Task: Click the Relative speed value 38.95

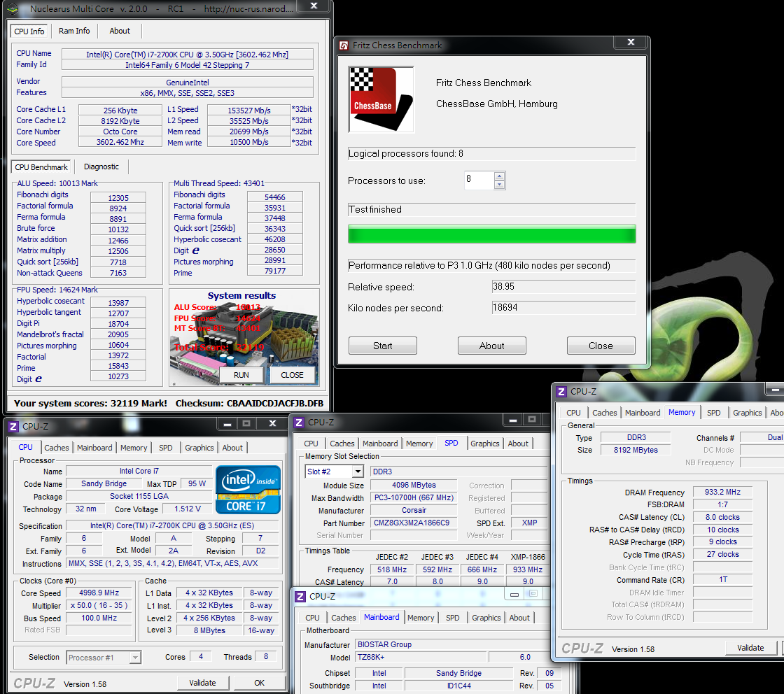Action: click(563, 287)
